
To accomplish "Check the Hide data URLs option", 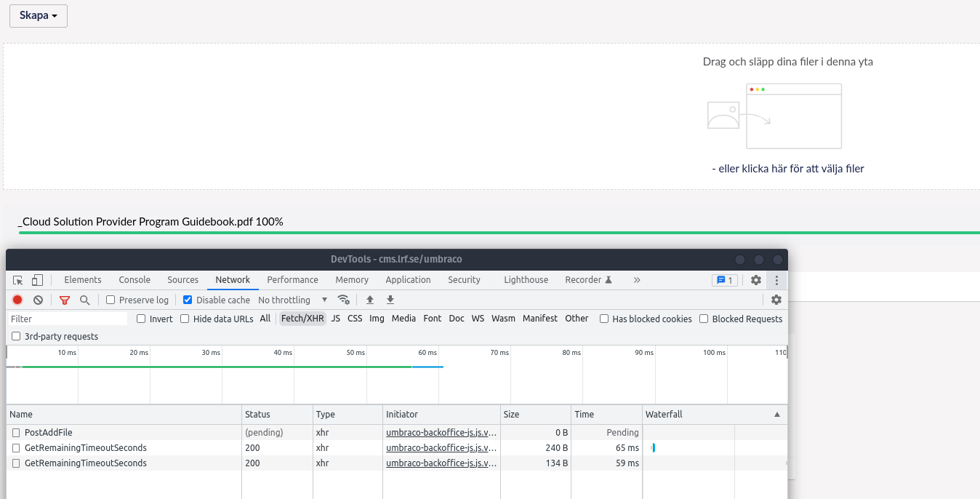I will [x=185, y=318].
